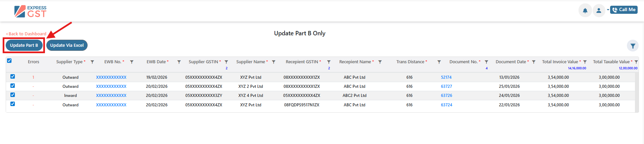644x144 pixels.
Task: Toggle the select-all header checkbox
Action: coord(9,61)
